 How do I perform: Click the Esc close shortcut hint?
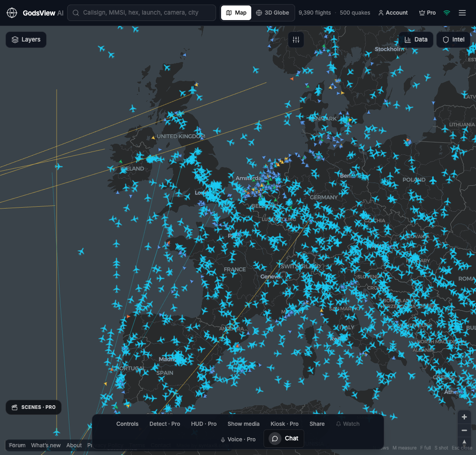(462, 448)
